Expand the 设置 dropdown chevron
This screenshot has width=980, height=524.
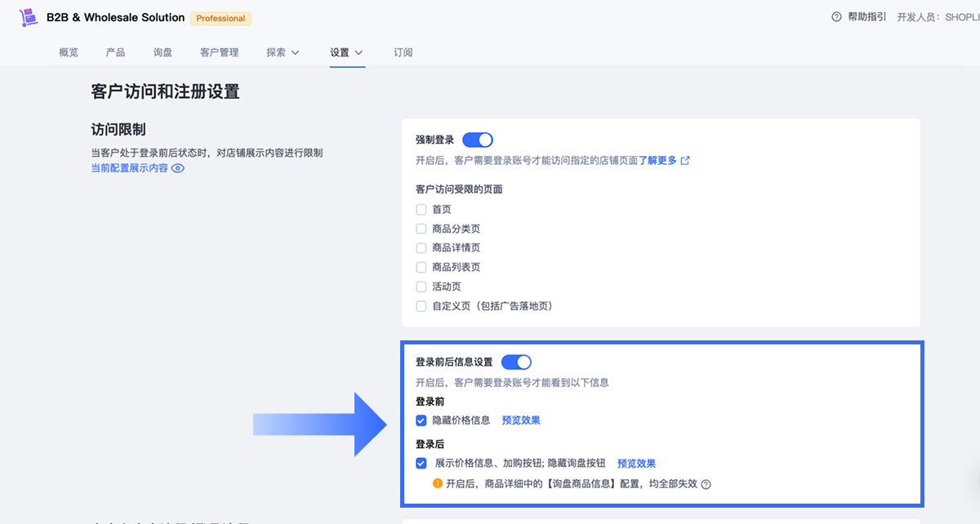[359, 52]
